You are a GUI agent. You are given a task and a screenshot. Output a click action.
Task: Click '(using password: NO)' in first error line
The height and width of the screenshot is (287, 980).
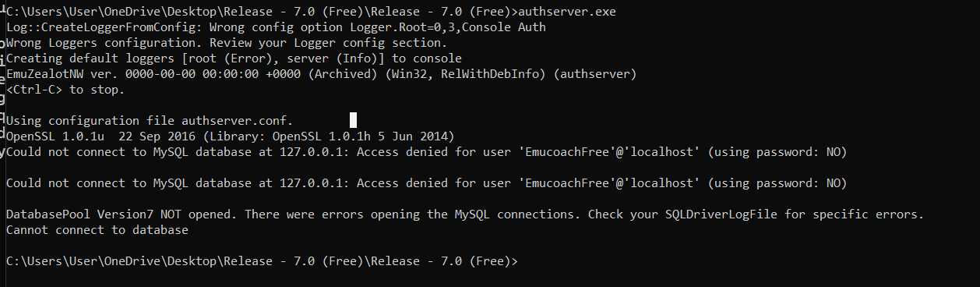tap(777, 152)
